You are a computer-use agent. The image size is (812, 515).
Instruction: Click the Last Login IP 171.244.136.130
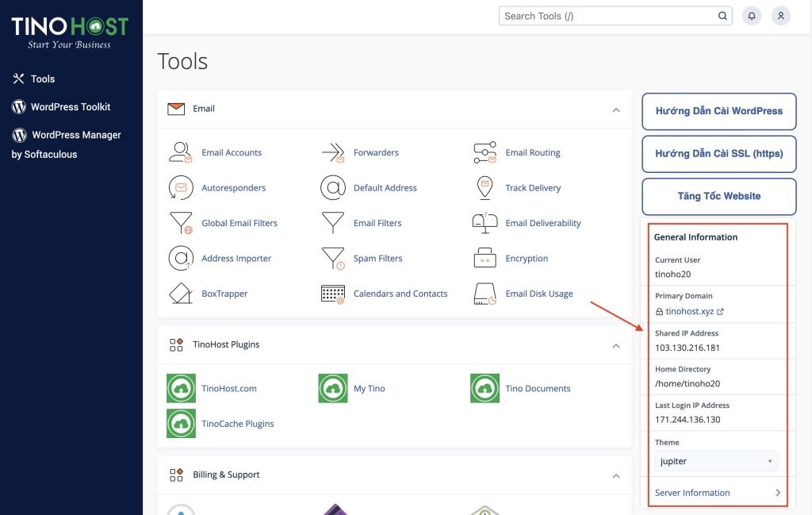point(688,420)
